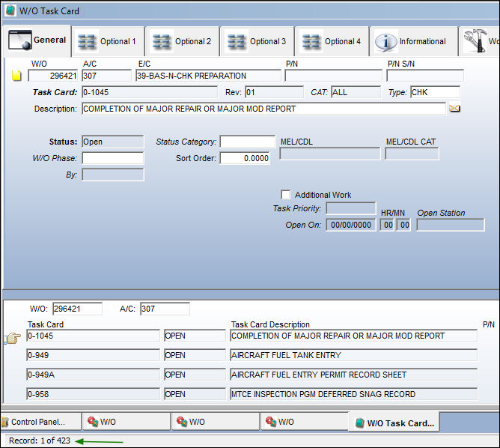500x448 pixels.
Task: Click the MN minutes field under HR/MN
Action: [403, 225]
